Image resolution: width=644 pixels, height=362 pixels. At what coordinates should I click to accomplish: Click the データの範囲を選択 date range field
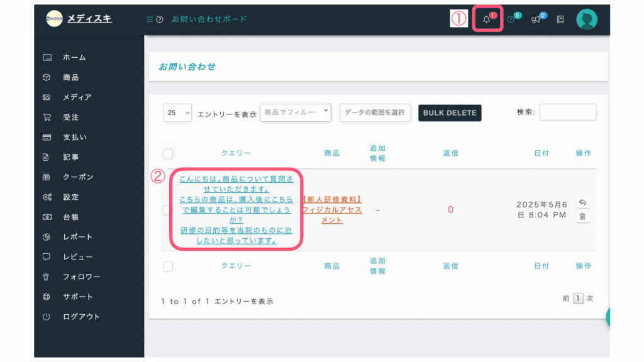375,112
